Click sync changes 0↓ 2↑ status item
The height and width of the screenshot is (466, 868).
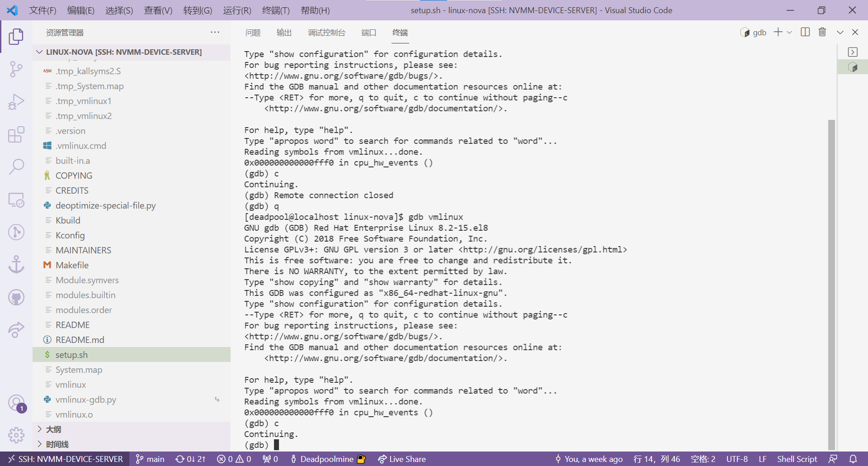(x=190, y=459)
